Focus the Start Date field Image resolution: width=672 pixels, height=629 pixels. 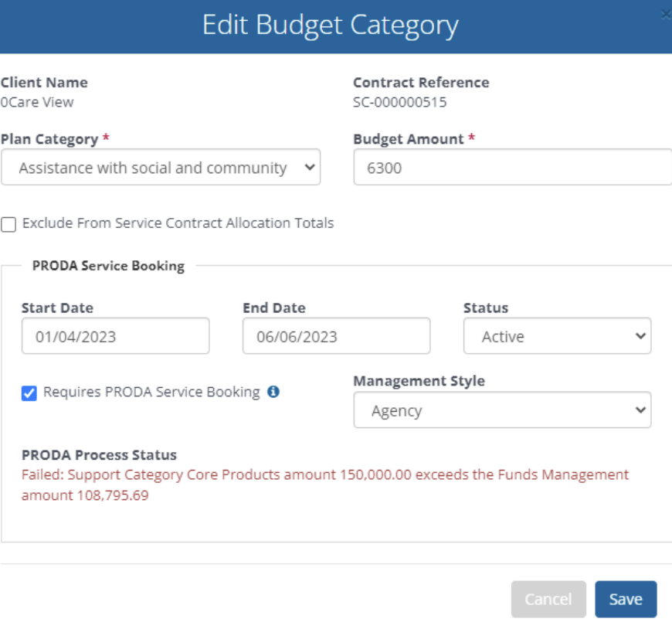point(116,335)
